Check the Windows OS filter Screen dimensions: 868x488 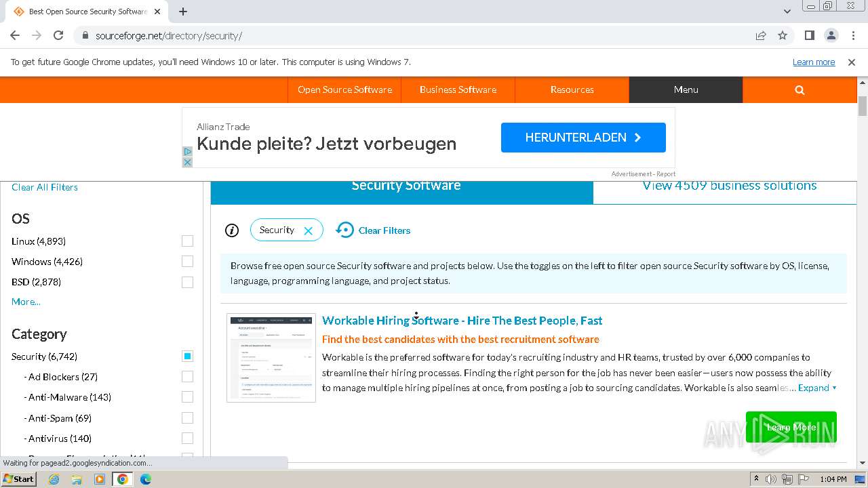click(x=187, y=261)
